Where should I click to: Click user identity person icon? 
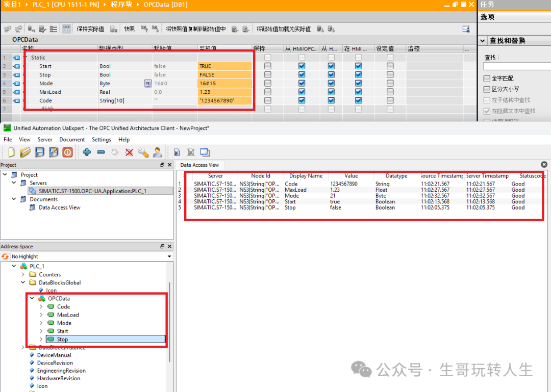158,152
